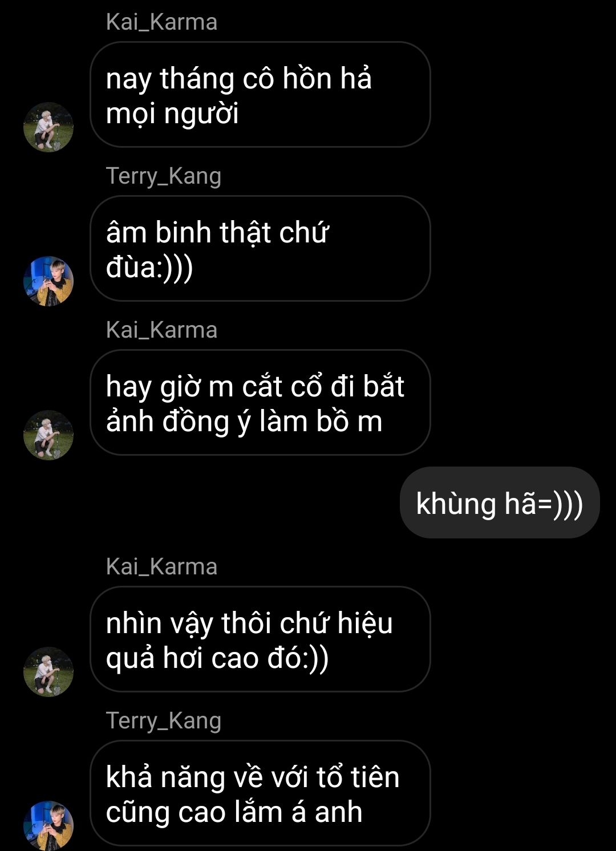Tap Kai_Karma's avatar beside 'nhìn vậy thôi' message

point(48,672)
